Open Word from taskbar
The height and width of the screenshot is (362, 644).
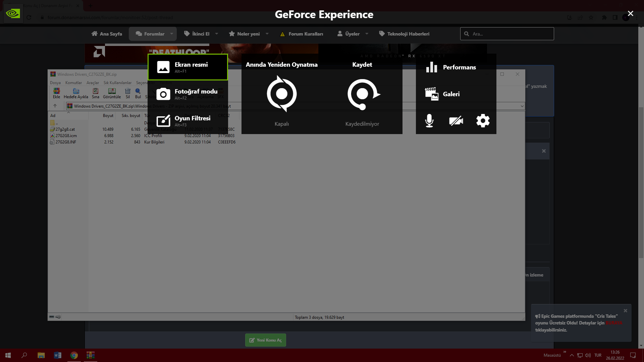point(57,355)
